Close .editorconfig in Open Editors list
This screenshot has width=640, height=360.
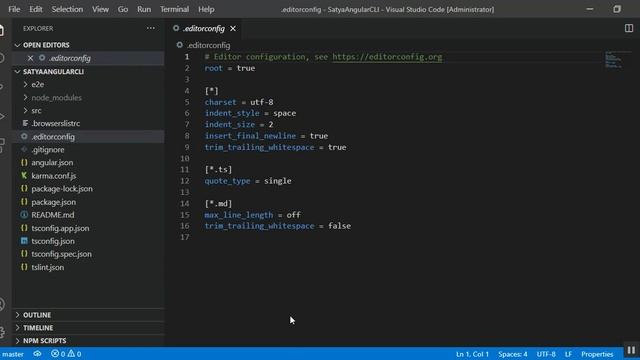[30, 58]
